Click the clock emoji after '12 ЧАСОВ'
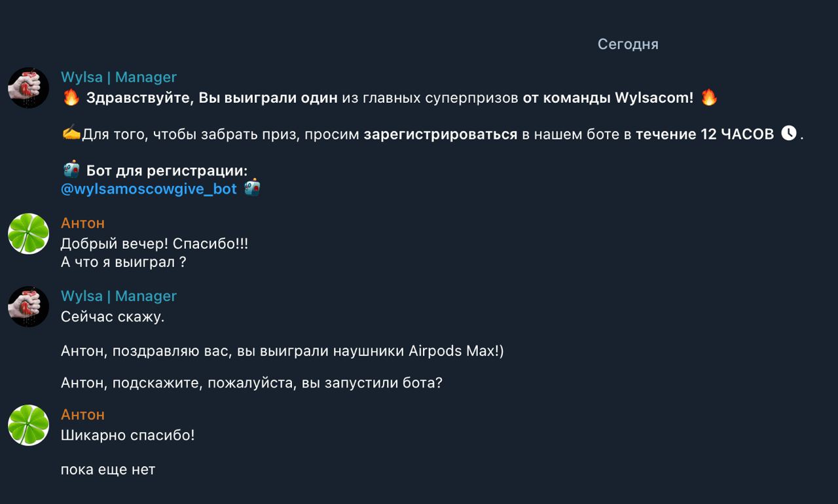 [789, 134]
